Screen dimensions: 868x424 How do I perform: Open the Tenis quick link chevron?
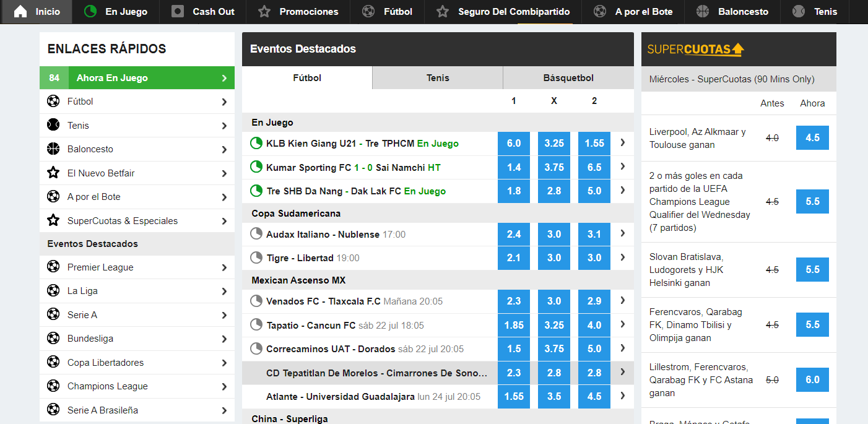pyautogui.click(x=224, y=126)
